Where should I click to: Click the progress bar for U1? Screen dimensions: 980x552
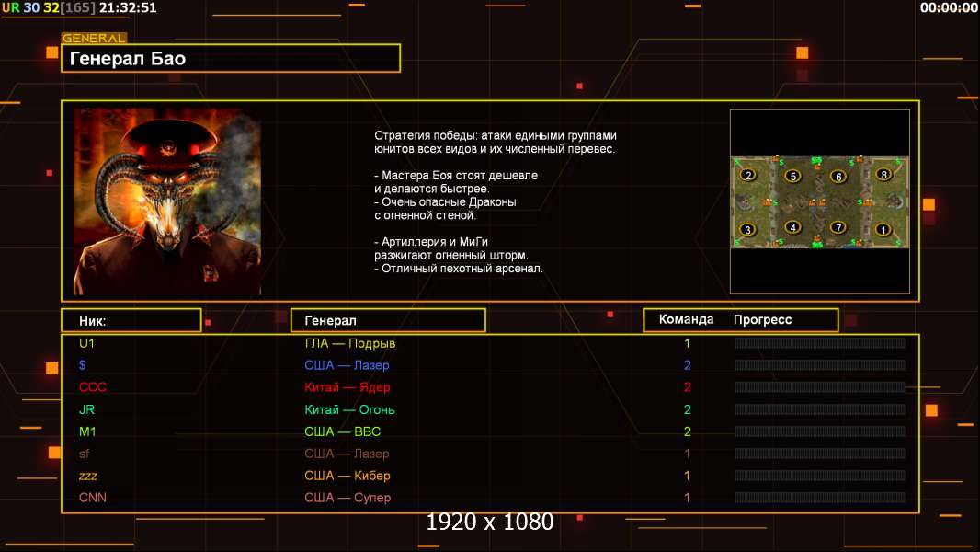(x=820, y=342)
